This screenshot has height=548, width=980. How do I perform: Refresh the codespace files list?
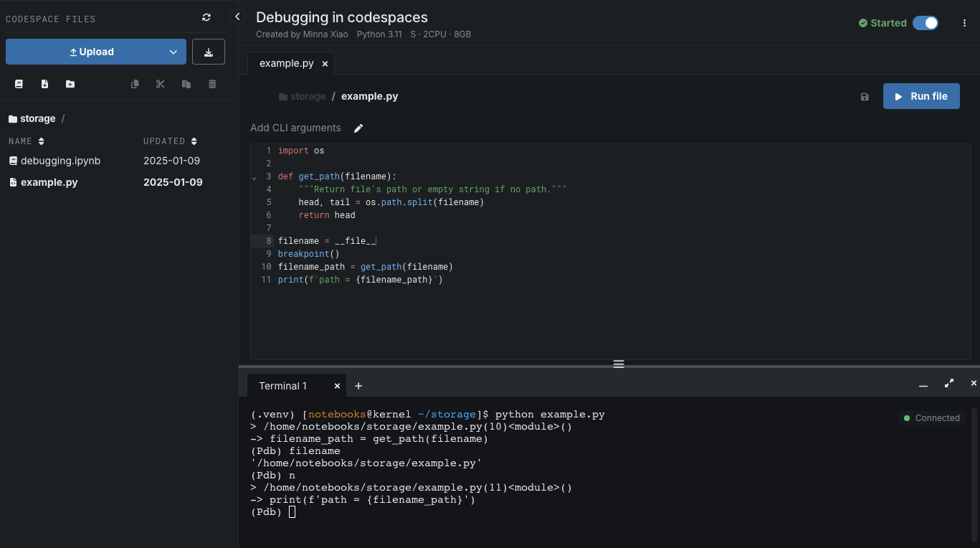click(x=206, y=18)
